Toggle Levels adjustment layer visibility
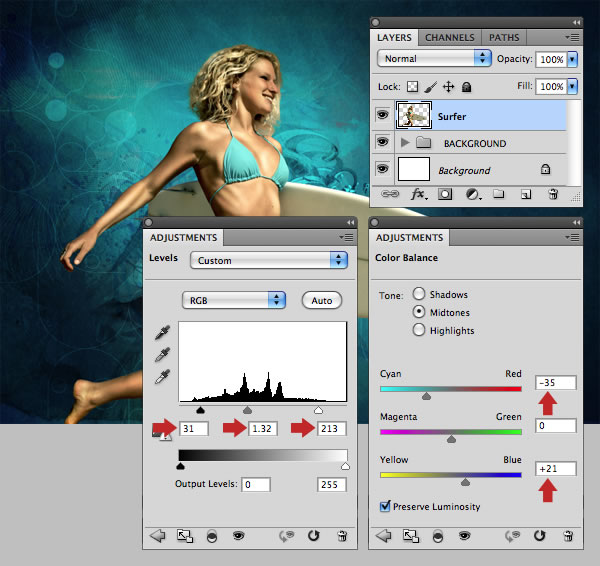The image size is (600, 566). point(238,535)
